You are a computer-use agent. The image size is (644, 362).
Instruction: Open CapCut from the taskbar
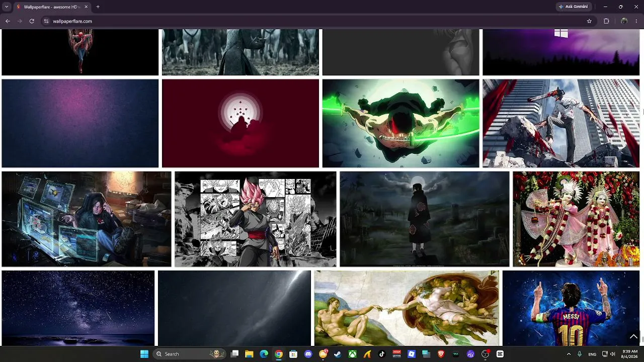(500, 354)
